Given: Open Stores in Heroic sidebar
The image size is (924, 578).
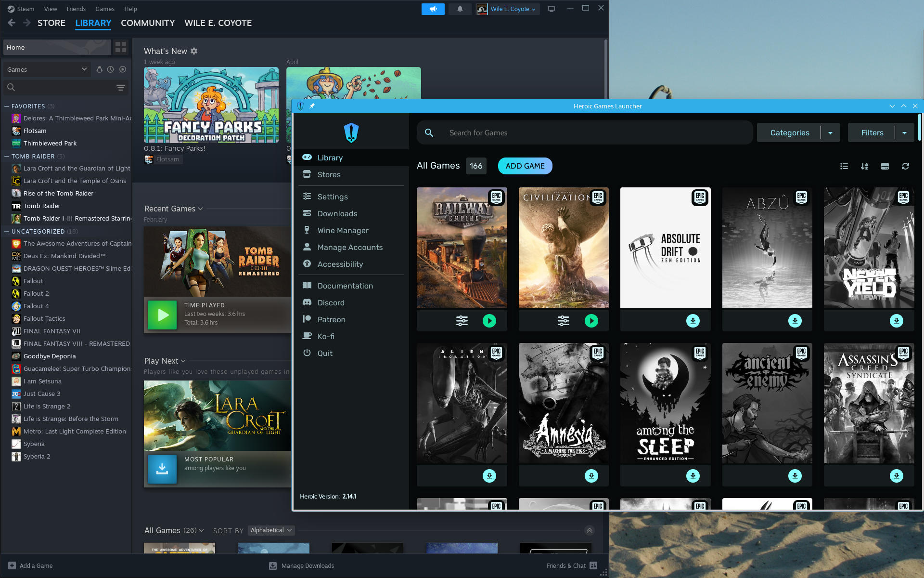Looking at the screenshot, I should (x=351, y=174).
